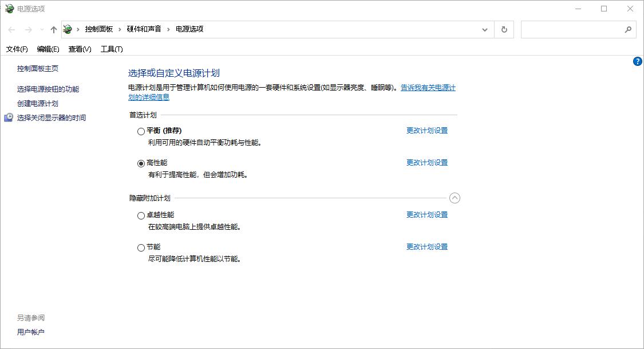The height and width of the screenshot is (349, 644).
Task: Click the up-one-level arrow icon
Action: 53,29
